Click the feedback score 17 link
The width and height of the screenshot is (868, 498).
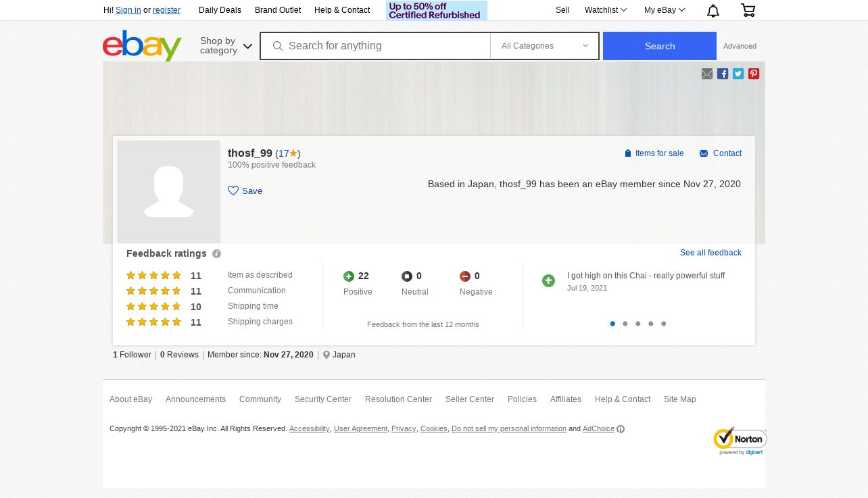(284, 153)
